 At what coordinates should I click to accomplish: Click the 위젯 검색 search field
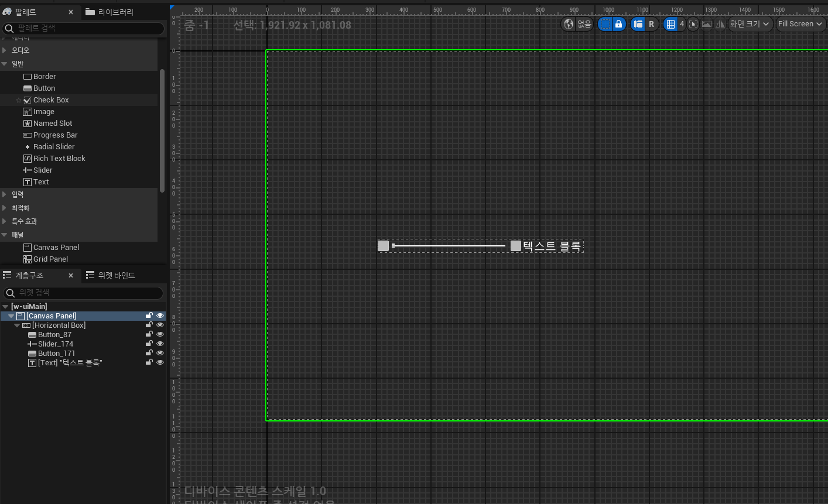coord(84,293)
